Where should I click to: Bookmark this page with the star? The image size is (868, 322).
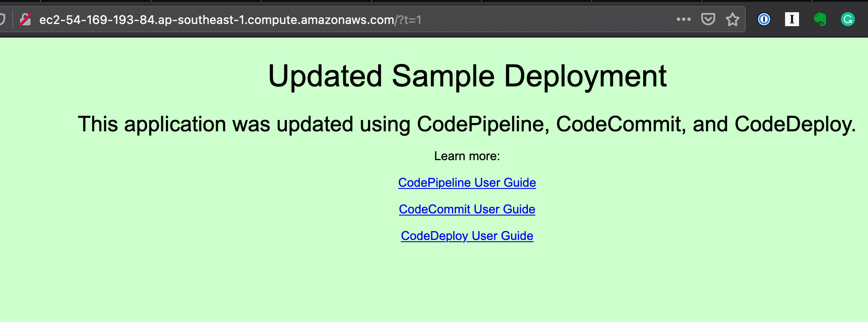click(x=732, y=19)
